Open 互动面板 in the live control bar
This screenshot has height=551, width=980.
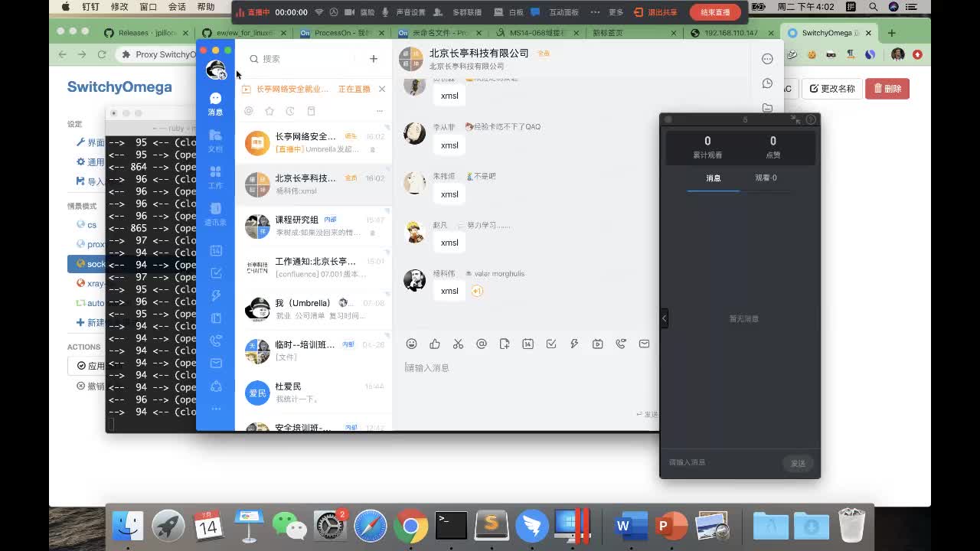click(557, 12)
